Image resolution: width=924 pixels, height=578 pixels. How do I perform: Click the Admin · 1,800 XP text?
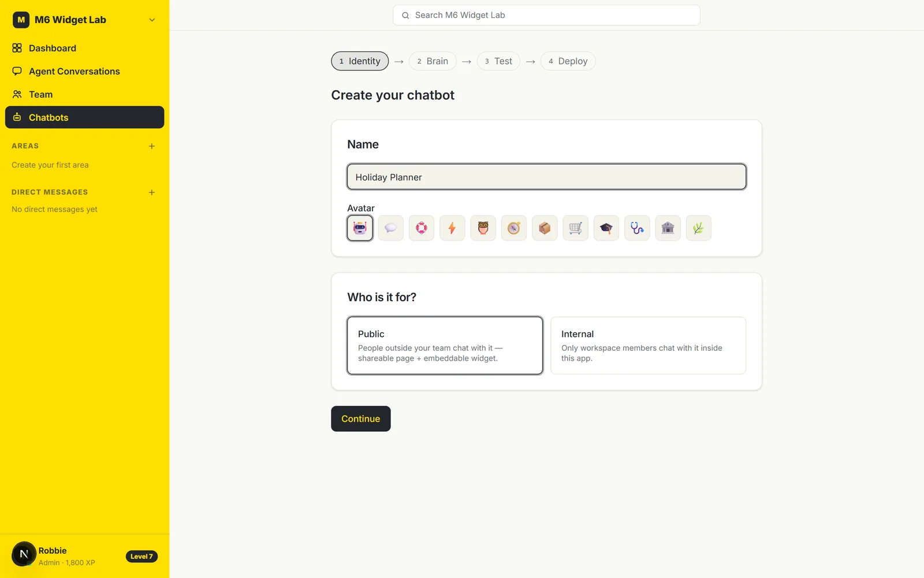click(67, 563)
